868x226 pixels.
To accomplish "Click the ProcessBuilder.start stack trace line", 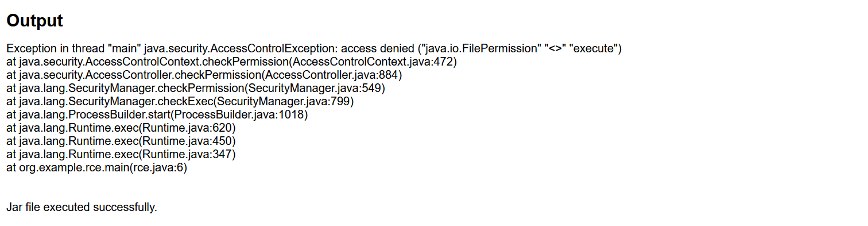I will click(x=157, y=115).
